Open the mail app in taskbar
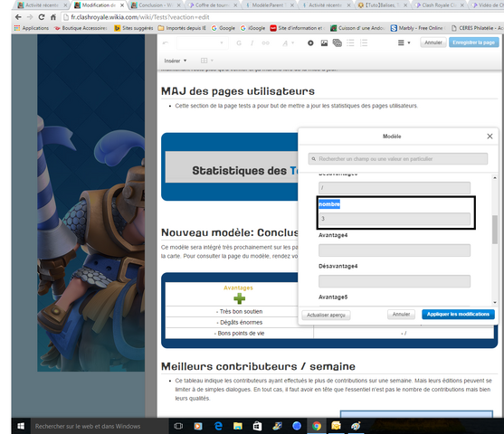The width and height of the screenshot is (504, 434). (336, 426)
